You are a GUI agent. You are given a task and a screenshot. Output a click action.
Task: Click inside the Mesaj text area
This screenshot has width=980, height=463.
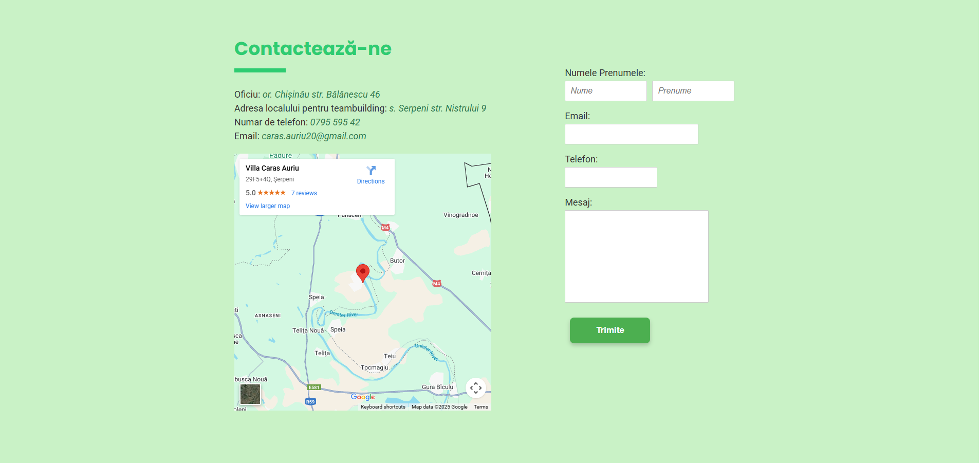point(636,256)
